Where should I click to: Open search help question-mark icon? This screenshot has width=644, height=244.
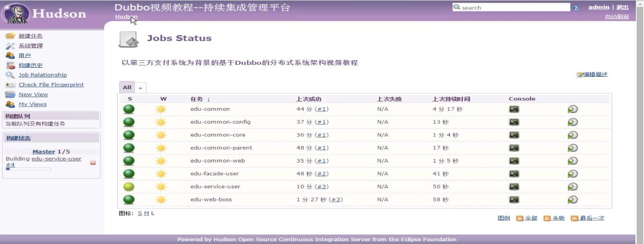click(575, 8)
